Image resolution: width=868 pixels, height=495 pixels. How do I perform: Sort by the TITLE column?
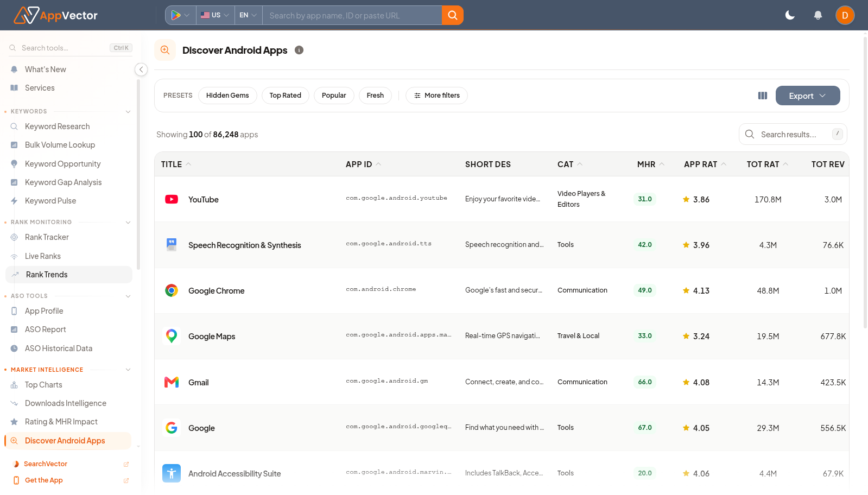[x=176, y=164]
